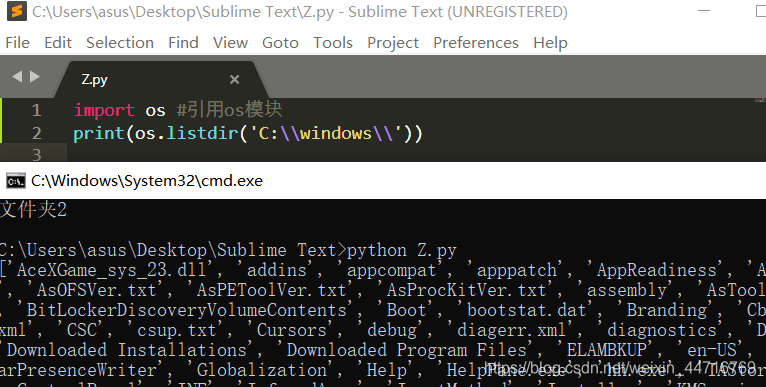Open the Edit menu
The image size is (766, 387).
(x=58, y=43)
